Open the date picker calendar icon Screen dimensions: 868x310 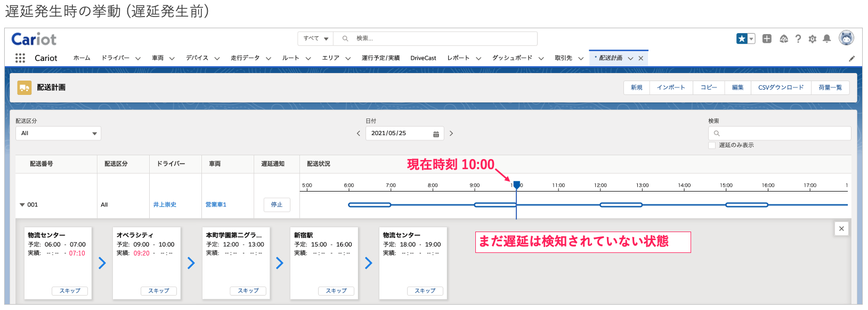tap(436, 134)
